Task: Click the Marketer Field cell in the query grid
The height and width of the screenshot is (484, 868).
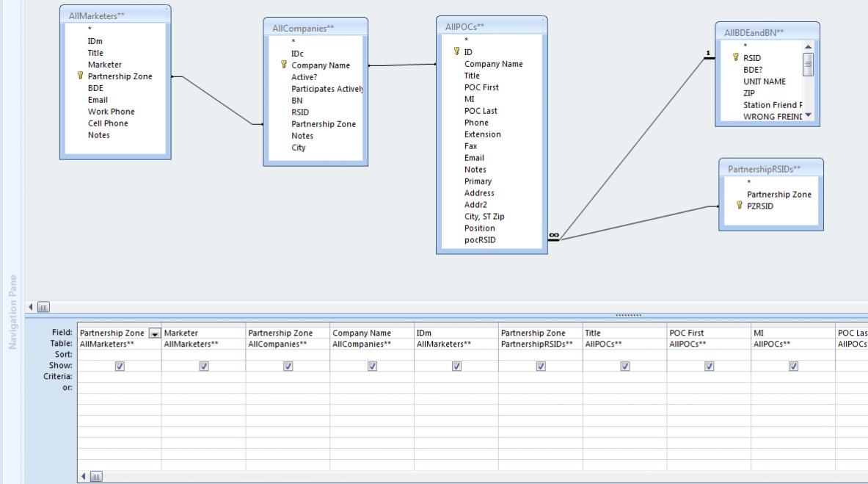Action: [x=204, y=333]
